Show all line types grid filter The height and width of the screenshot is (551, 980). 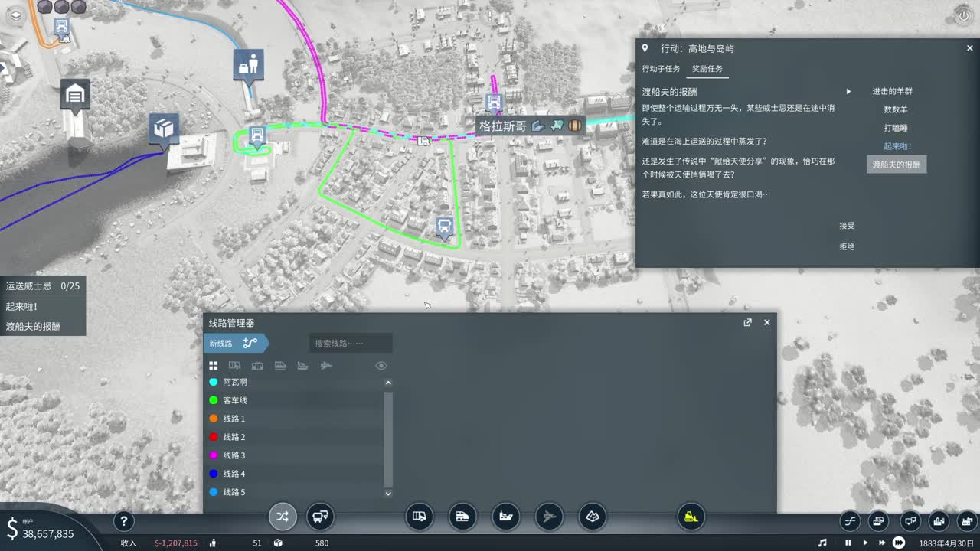[x=214, y=366]
